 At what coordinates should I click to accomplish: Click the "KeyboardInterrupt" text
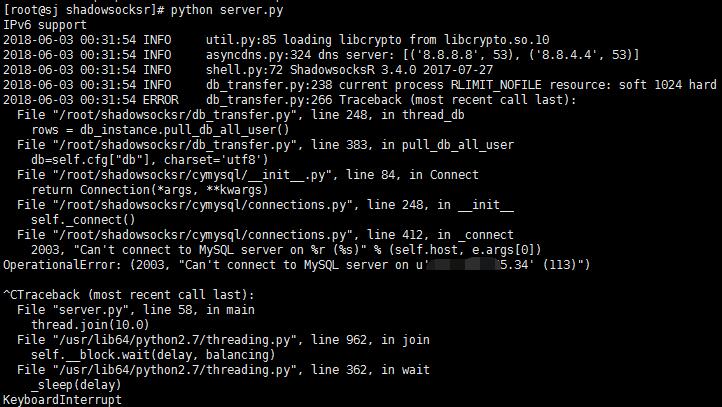62,400
